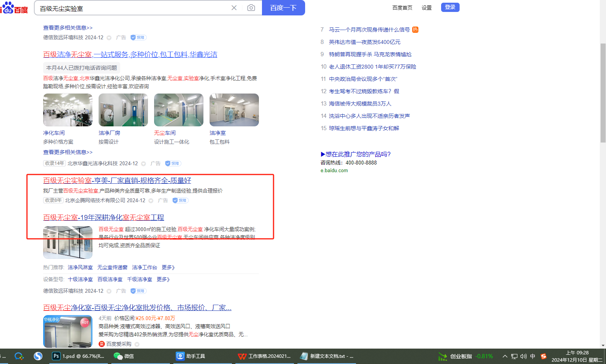Click the 登录 login button
Viewport: 606px width, 364px height.
(450, 7)
